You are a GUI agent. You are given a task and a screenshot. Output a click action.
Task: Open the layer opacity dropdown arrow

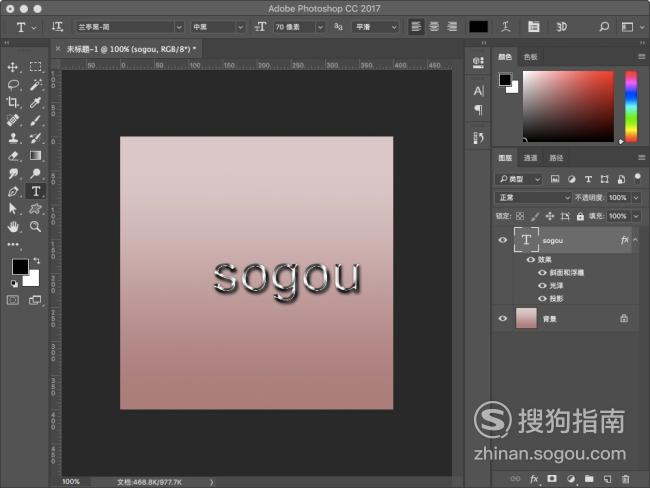pos(636,198)
